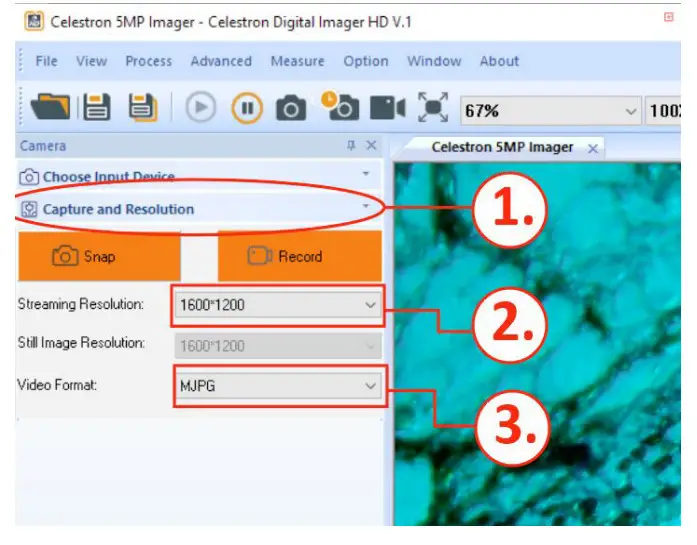Open the 67% zoom dropdown
Viewport: 697px width, 545px height.
(551, 111)
